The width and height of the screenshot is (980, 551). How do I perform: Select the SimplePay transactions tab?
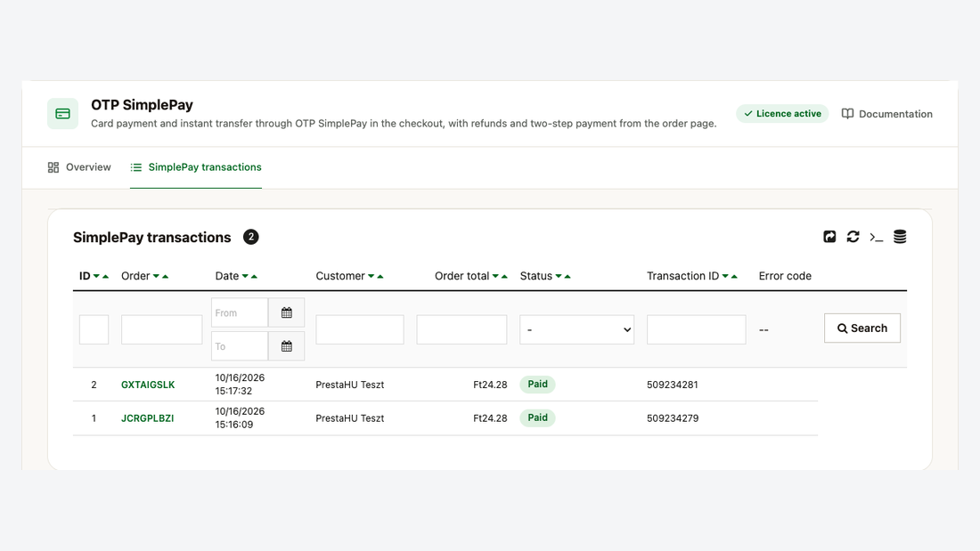click(x=196, y=167)
